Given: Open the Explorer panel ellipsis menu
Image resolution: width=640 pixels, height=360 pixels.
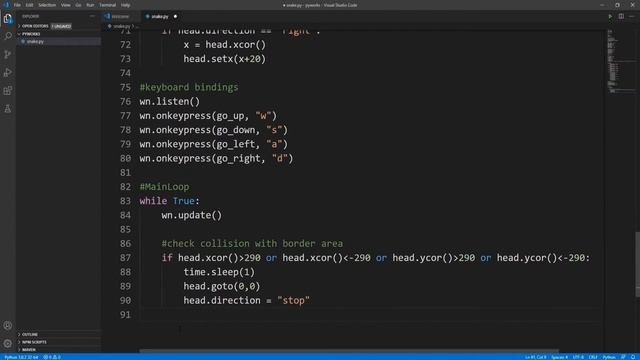Looking at the screenshot, I should (x=92, y=16).
